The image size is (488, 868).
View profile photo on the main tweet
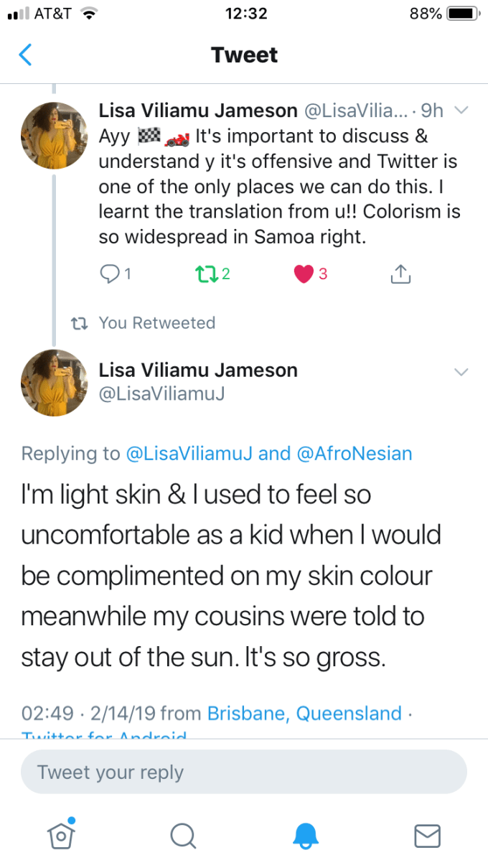[55, 382]
